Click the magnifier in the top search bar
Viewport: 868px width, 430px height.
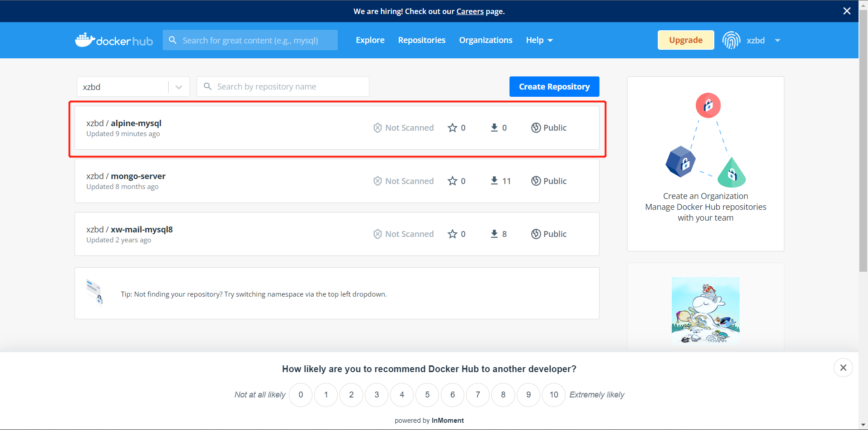173,40
